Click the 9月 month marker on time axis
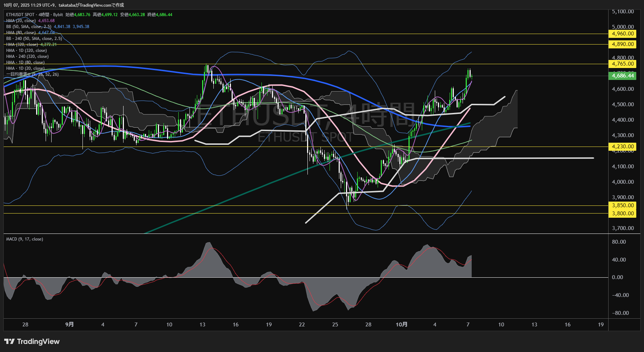This screenshot has height=352, width=644. (x=69, y=325)
